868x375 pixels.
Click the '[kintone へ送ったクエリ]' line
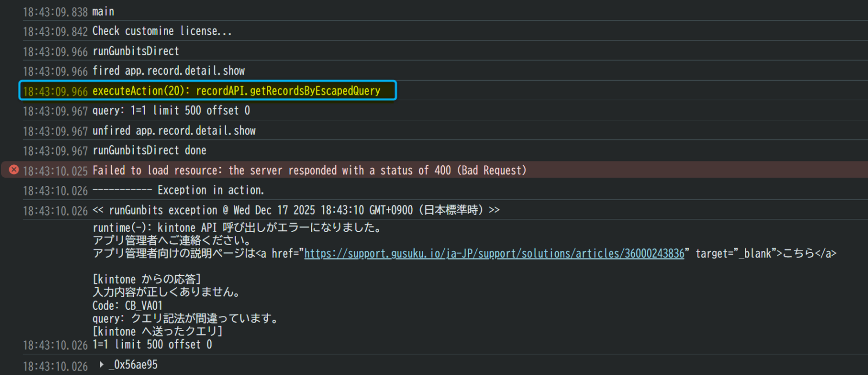tap(157, 332)
